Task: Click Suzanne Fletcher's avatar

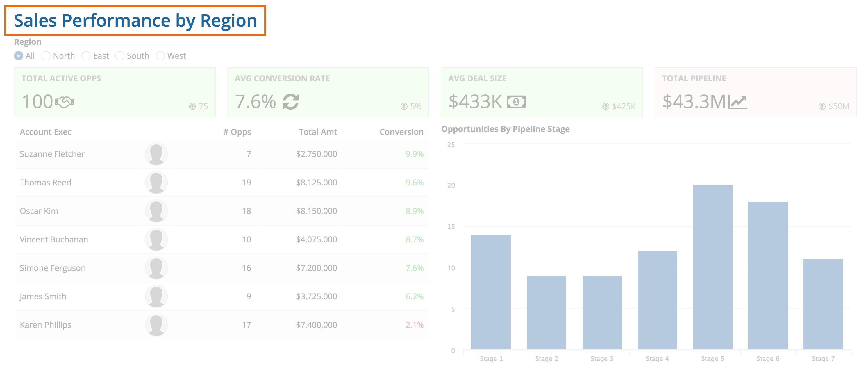Action: coord(156,154)
